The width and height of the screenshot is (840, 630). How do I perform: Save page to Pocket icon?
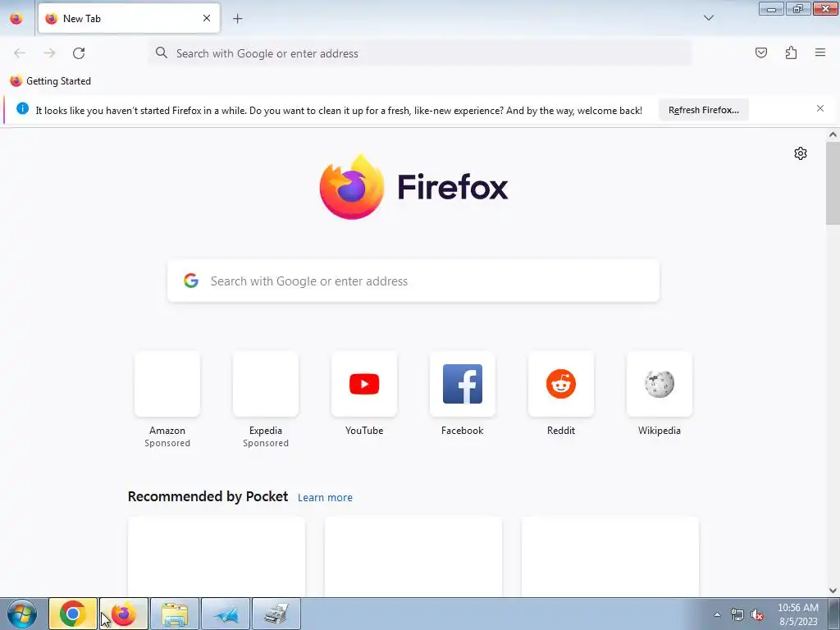pos(760,52)
